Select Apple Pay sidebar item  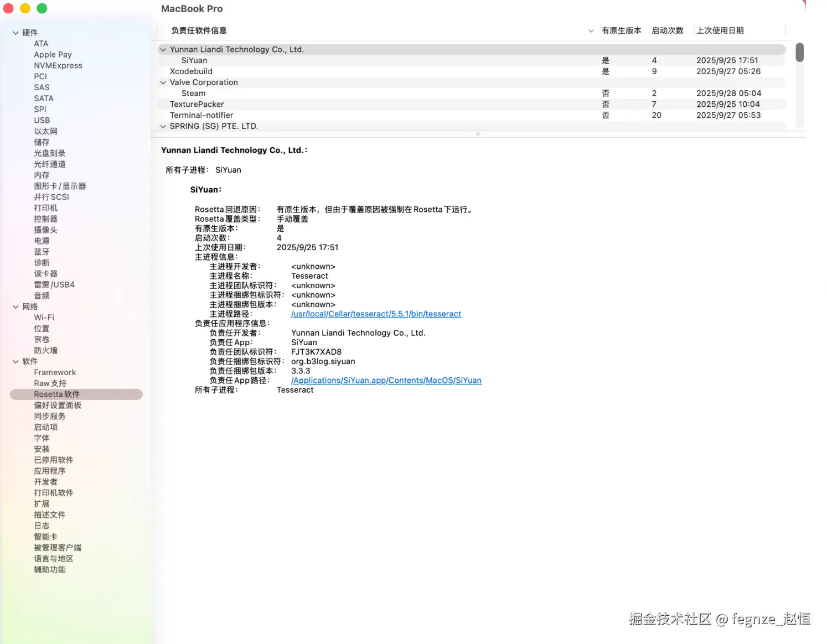point(53,55)
